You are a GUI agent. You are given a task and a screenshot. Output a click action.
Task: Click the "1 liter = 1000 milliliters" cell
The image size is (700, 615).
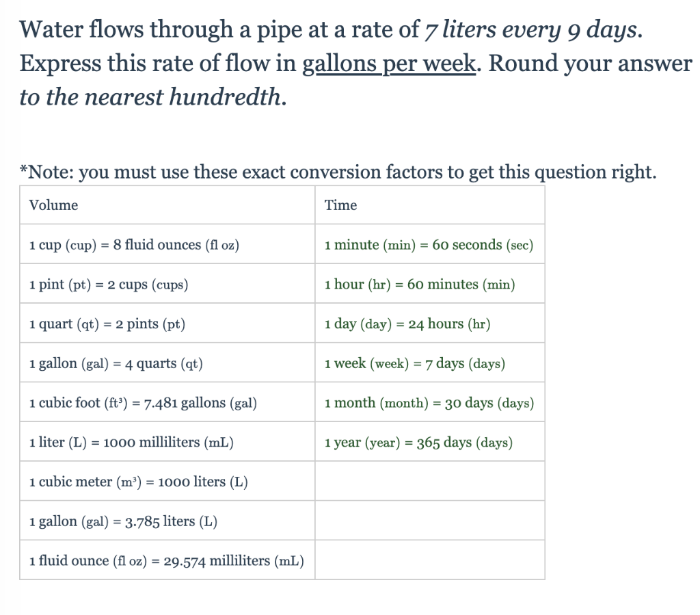[131, 443]
